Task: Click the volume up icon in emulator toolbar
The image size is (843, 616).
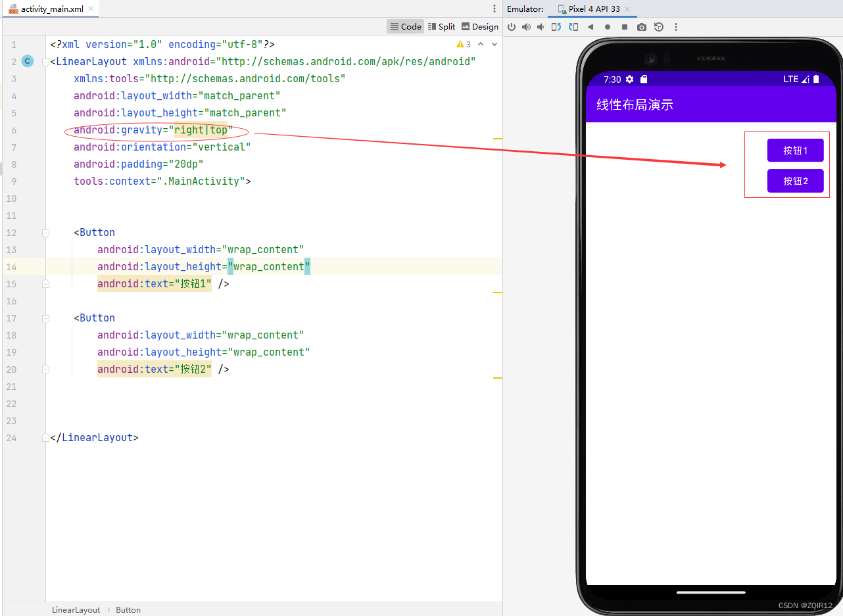Action: point(525,26)
